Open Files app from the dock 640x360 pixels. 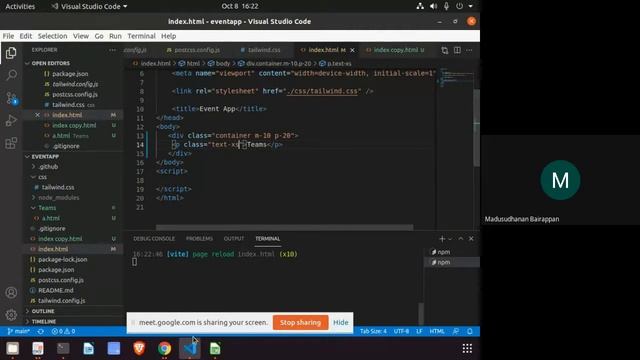(12, 348)
